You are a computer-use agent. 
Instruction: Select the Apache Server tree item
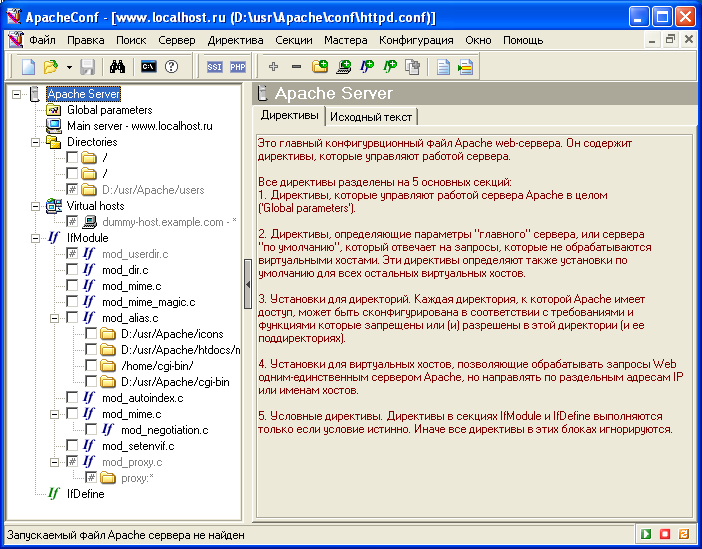pyautogui.click(x=84, y=94)
